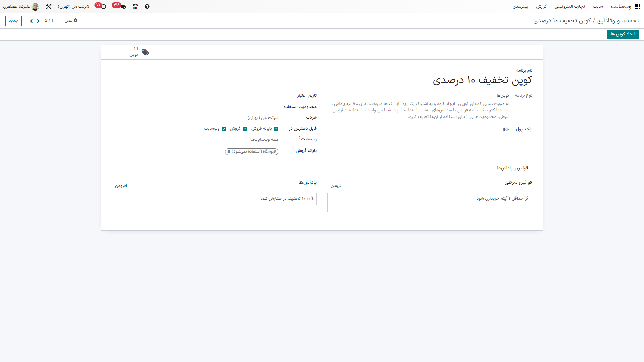
Task: Click the phone VoIP icon
Action: tap(135, 7)
